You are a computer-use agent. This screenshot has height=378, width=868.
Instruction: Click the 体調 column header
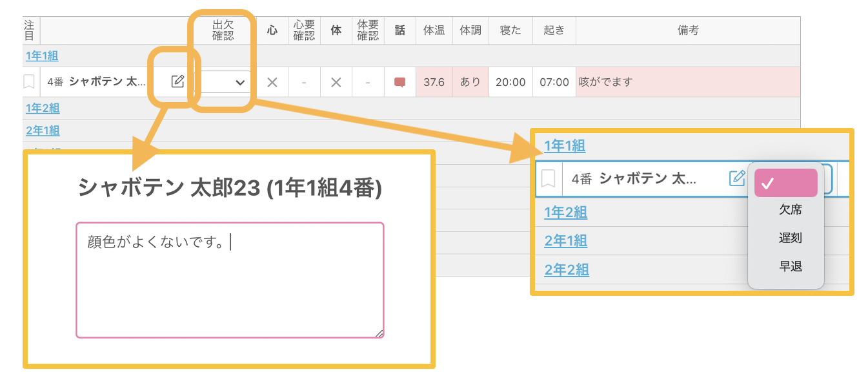click(x=470, y=30)
